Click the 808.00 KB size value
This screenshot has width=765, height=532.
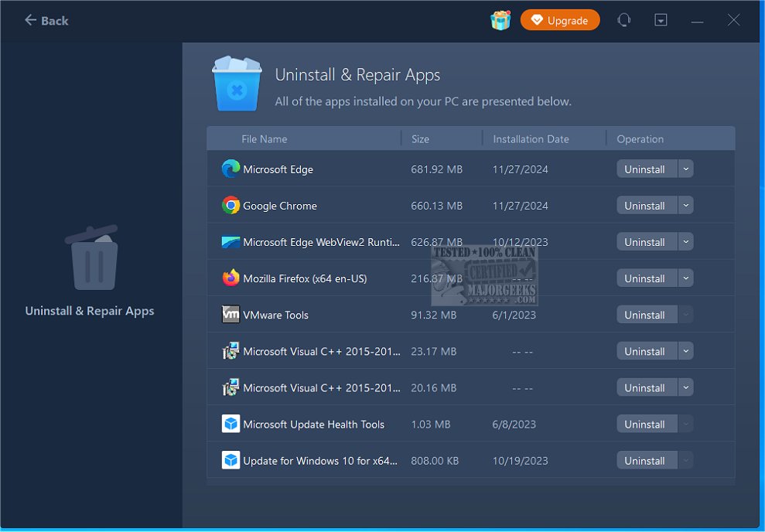pyautogui.click(x=435, y=461)
